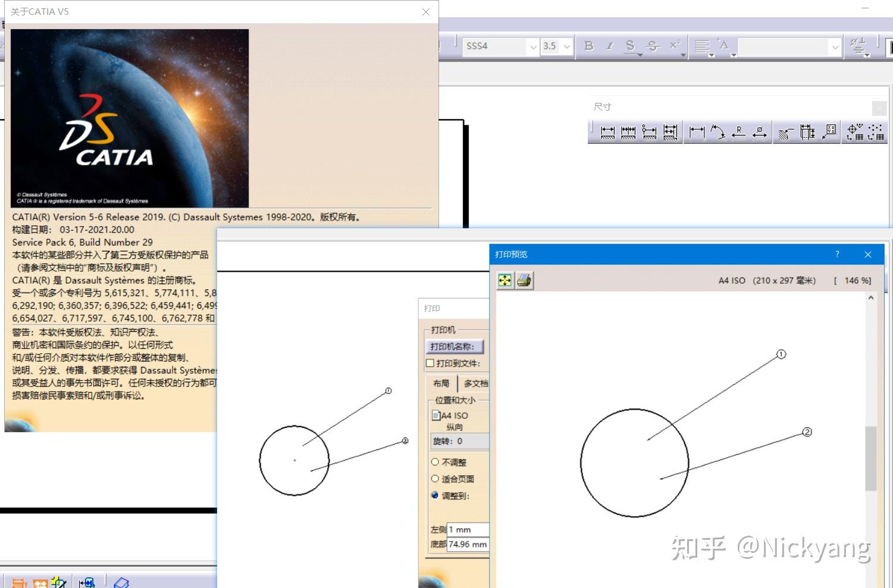Click the printer icon in print preview
This screenshot has width=893, height=588.
(523, 280)
